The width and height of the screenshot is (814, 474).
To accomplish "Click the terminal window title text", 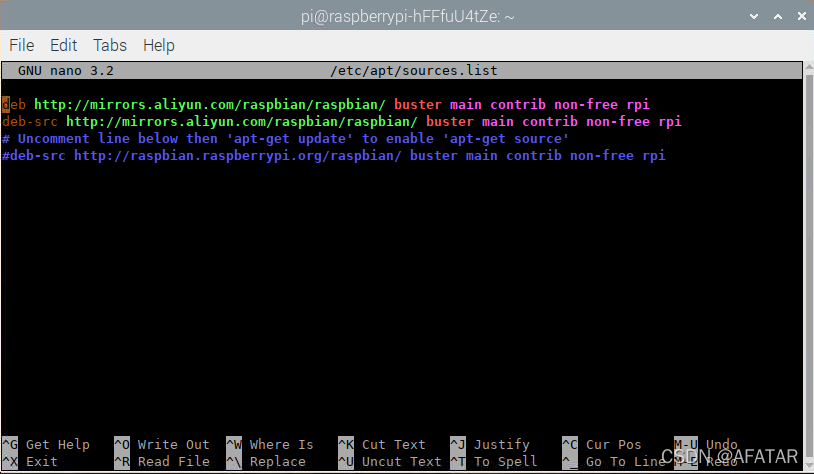I will (x=408, y=17).
